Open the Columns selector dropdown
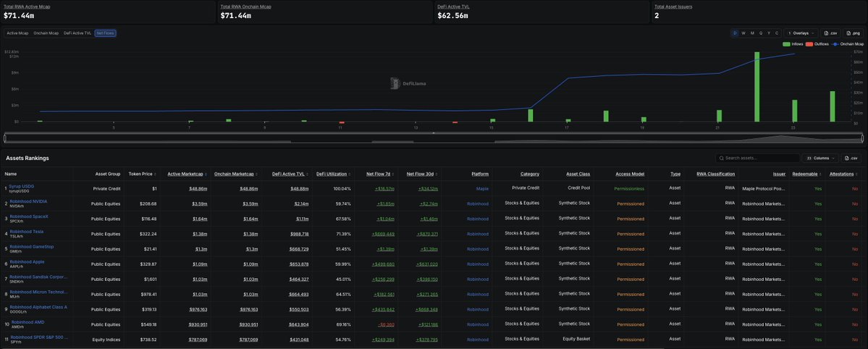This screenshot has height=349, width=868. 820,158
